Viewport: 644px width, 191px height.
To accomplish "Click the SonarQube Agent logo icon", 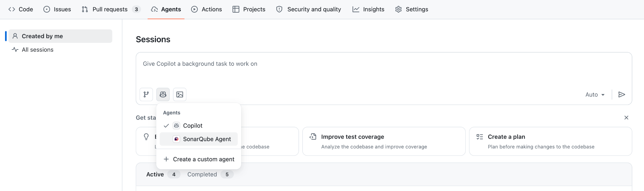I will [x=176, y=139].
